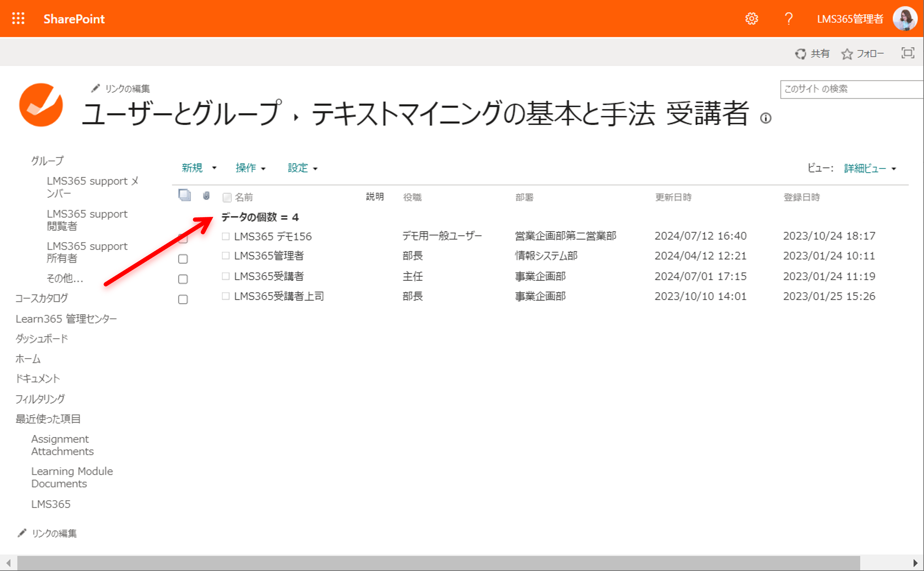
Task: Open user LMS365 デモ156
Action: [273, 236]
